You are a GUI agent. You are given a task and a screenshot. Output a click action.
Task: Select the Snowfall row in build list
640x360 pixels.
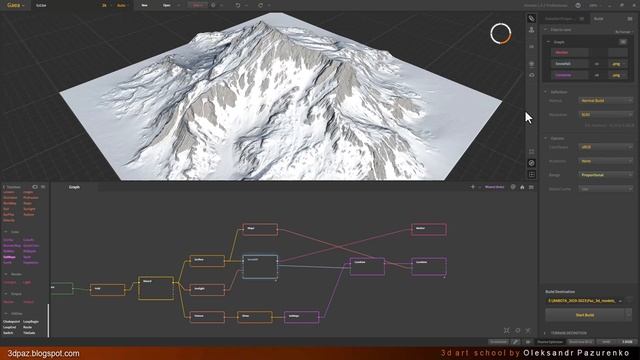[570, 64]
